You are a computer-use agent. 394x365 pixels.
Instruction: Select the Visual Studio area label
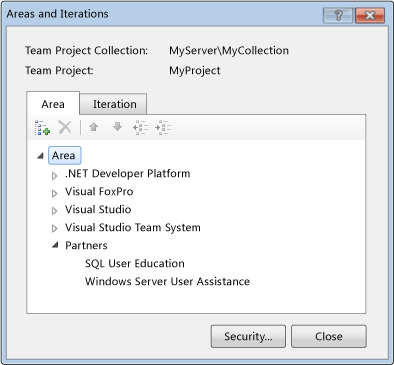(x=98, y=210)
